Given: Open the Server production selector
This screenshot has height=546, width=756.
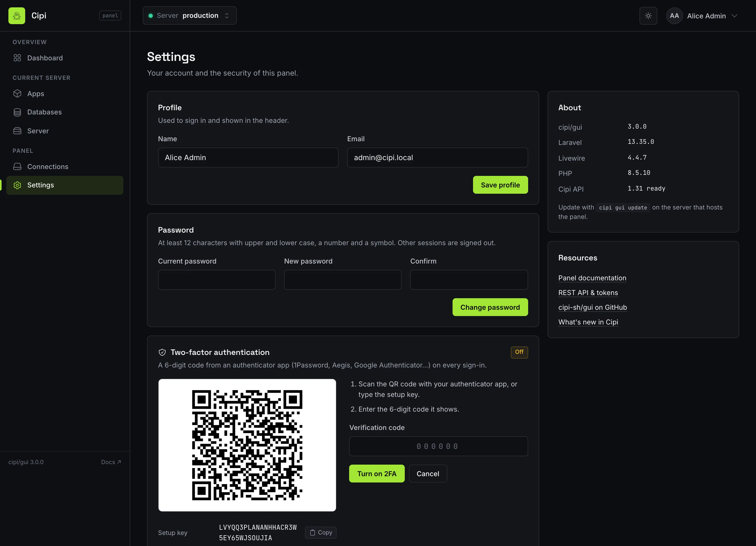Looking at the screenshot, I should 190,16.
